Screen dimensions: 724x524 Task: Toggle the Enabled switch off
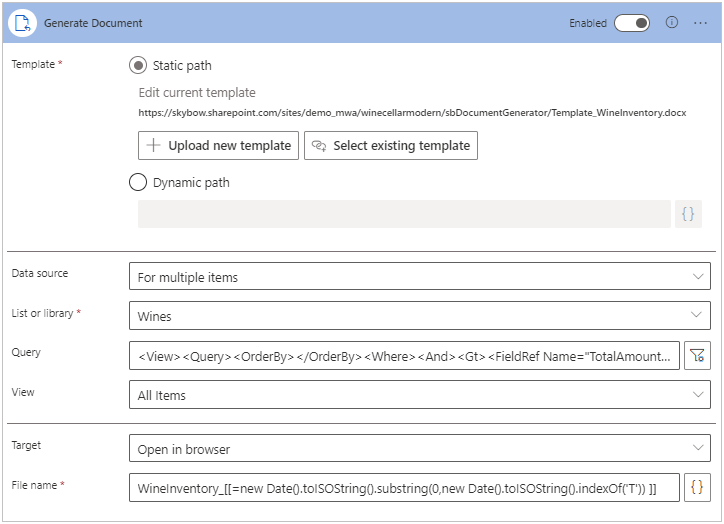(632, 22)
